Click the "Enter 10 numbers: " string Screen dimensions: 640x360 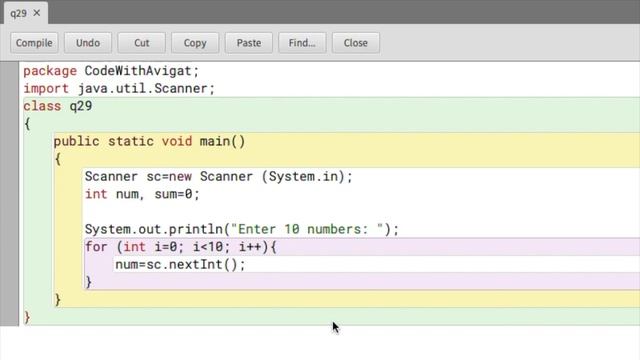click(307, 229)
